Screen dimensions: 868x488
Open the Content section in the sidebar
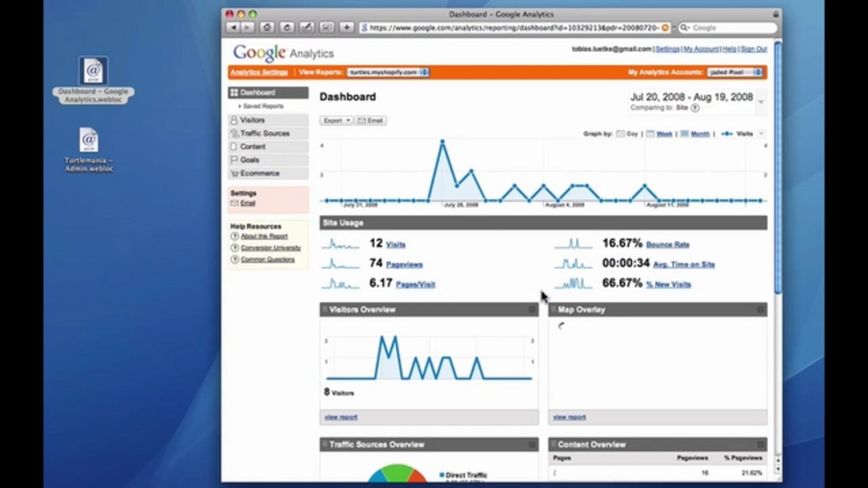268,147
